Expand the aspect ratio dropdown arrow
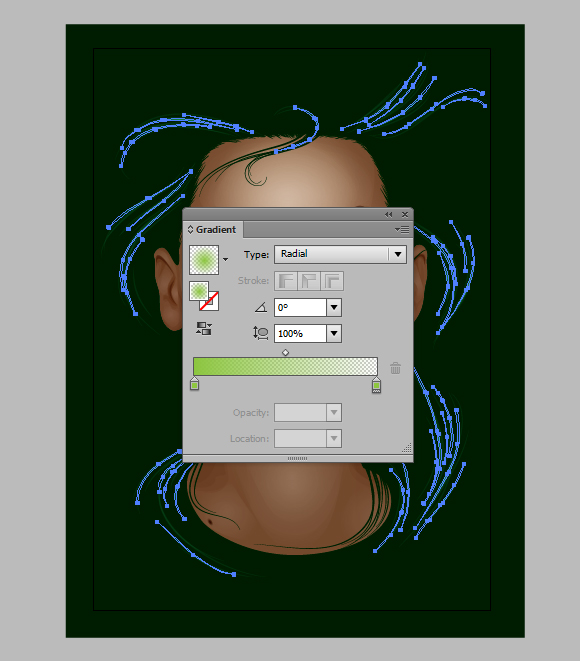Image resolution: width=580 pixels, height=661 pixels. coord(334,333)
